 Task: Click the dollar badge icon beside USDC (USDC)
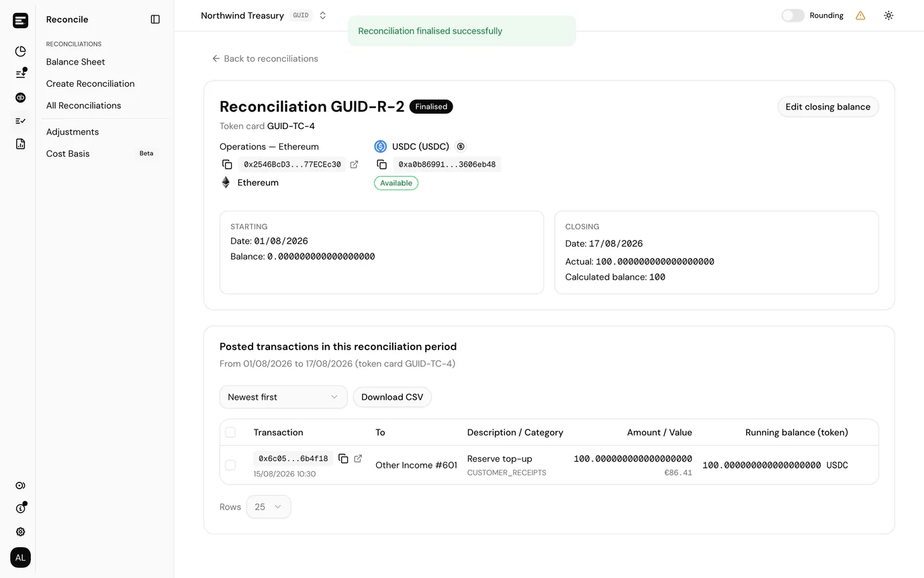pyautogui.click(x=461, y=147)
